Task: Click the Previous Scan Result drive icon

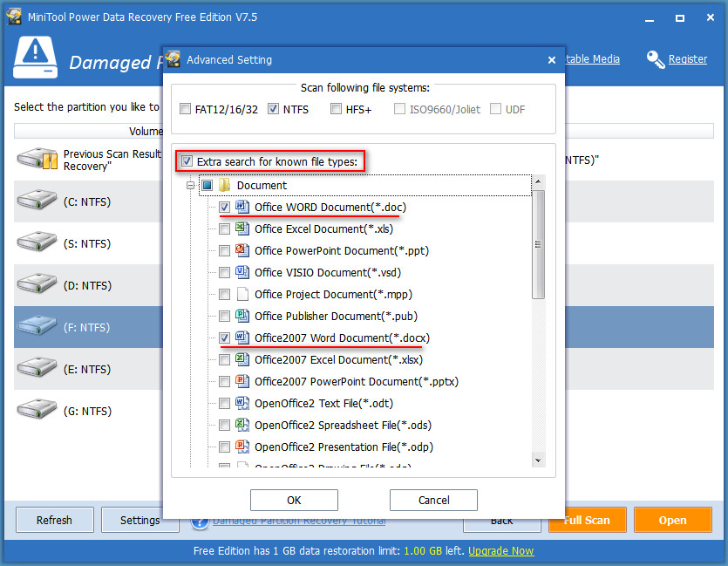Action: (x=37, y=159)
